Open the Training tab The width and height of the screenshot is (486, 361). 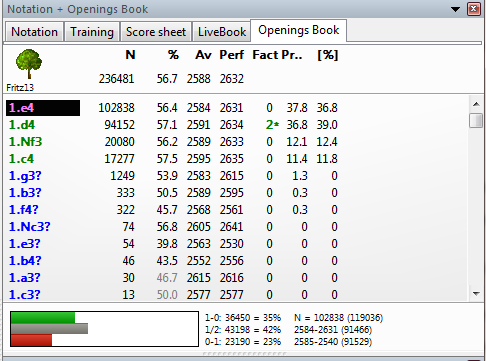pyautogui.click(x=92, y=32)
